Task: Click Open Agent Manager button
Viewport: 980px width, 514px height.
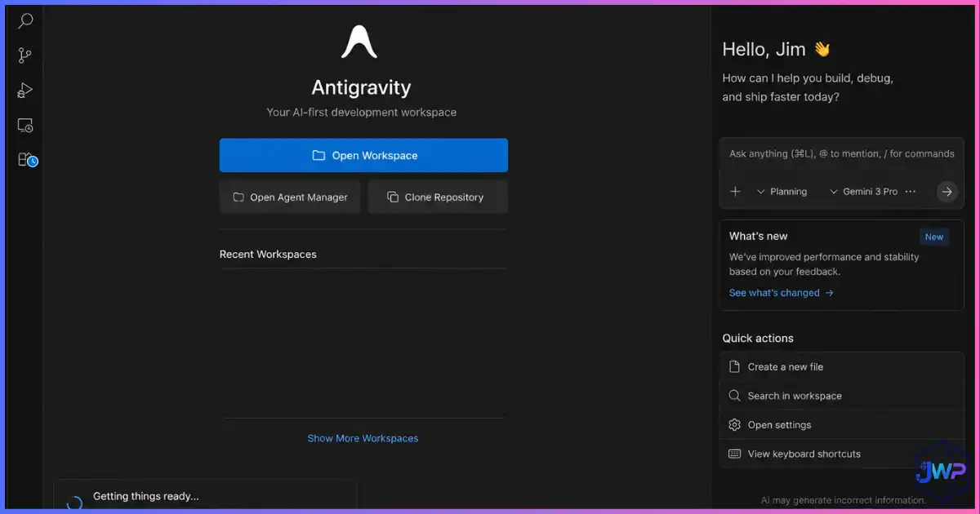Action: point(290,197)
